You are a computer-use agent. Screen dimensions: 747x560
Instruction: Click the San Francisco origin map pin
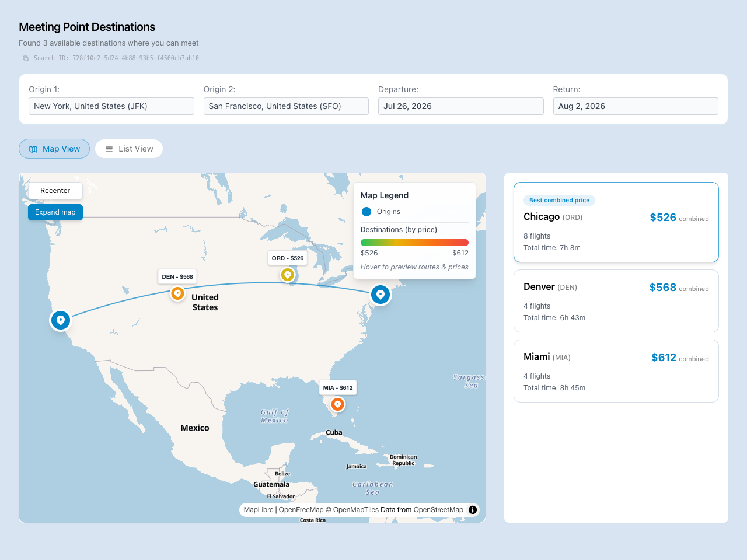[x=61, y=320]
